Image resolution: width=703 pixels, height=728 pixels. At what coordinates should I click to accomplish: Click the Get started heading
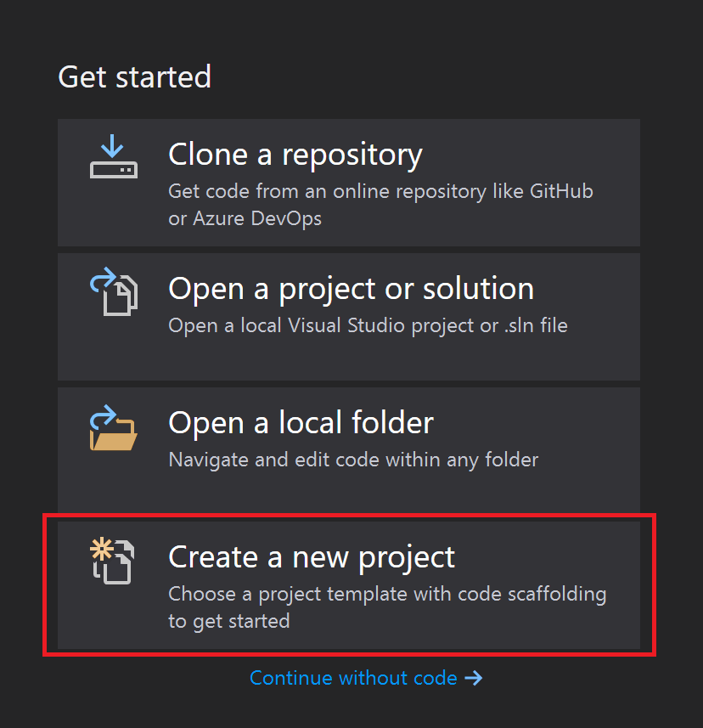[133, 76]
